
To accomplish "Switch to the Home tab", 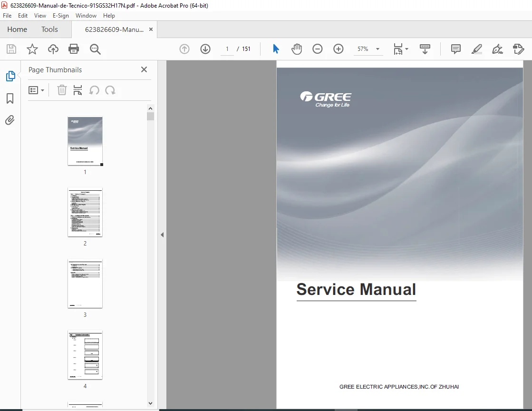I will [17, 29].
